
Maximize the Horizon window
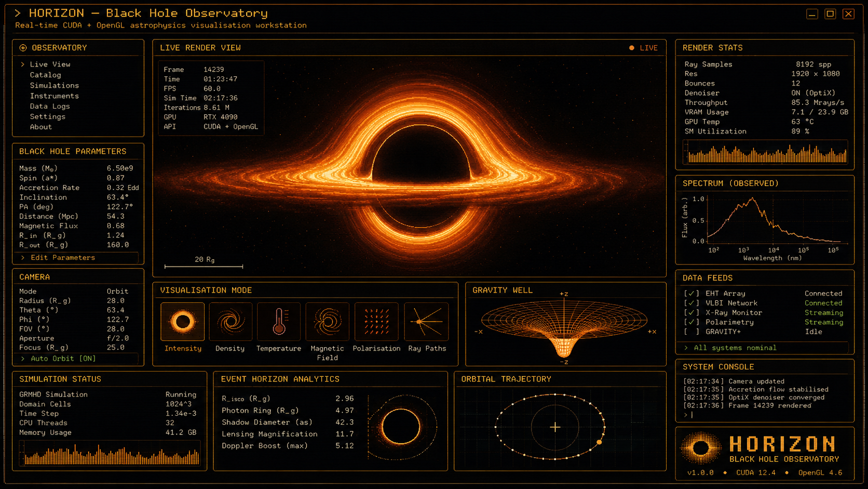(x=830, y=14)
